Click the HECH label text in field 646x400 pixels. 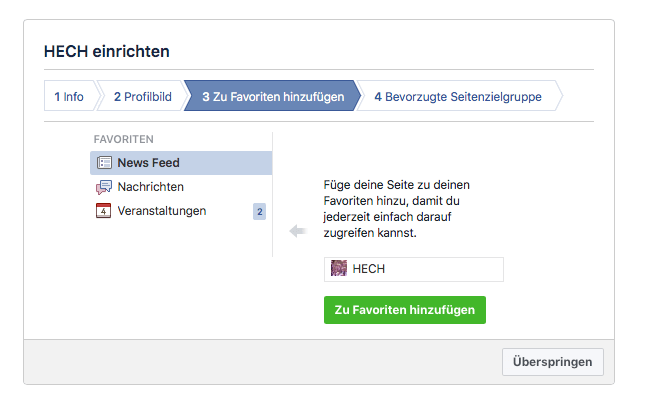coord(368,269)
